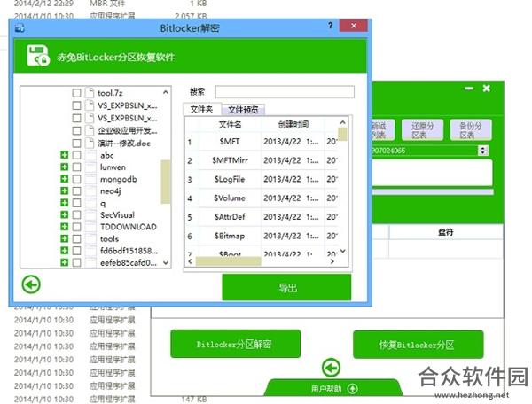Tick the checkbox for tool.7z
Viewport: 532px width, 404px height.
coord(76,93)
